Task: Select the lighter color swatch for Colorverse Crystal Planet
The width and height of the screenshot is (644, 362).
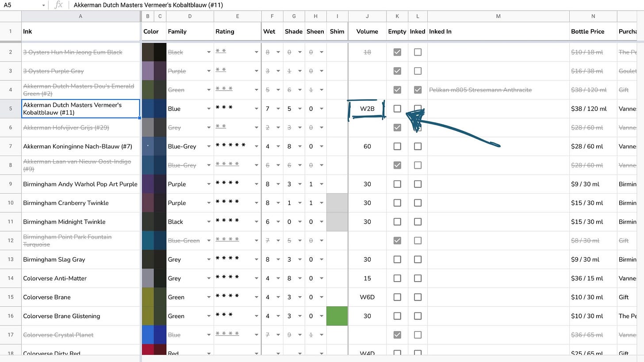Action: 148,335
